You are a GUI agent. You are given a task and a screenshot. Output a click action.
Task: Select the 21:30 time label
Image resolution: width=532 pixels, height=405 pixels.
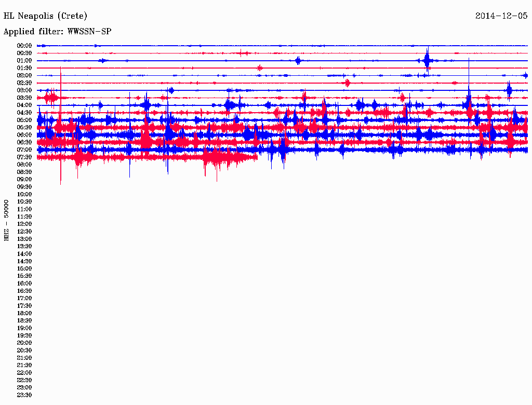point(24,365)
